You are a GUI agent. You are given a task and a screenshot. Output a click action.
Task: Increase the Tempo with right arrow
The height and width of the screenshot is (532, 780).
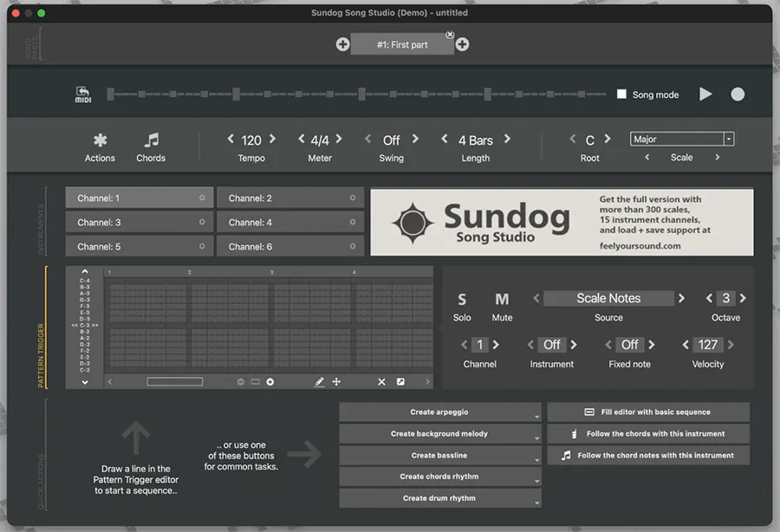click(x=272, y=139)
